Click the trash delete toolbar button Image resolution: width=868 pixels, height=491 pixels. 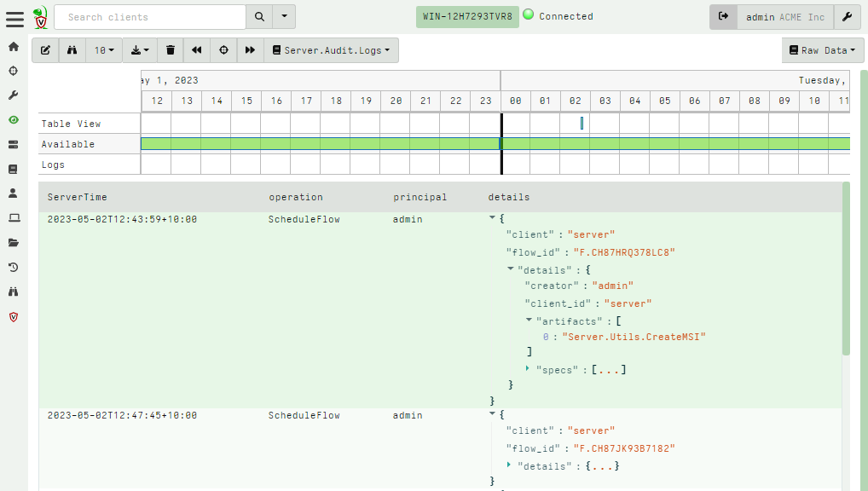tap(171, 50)
